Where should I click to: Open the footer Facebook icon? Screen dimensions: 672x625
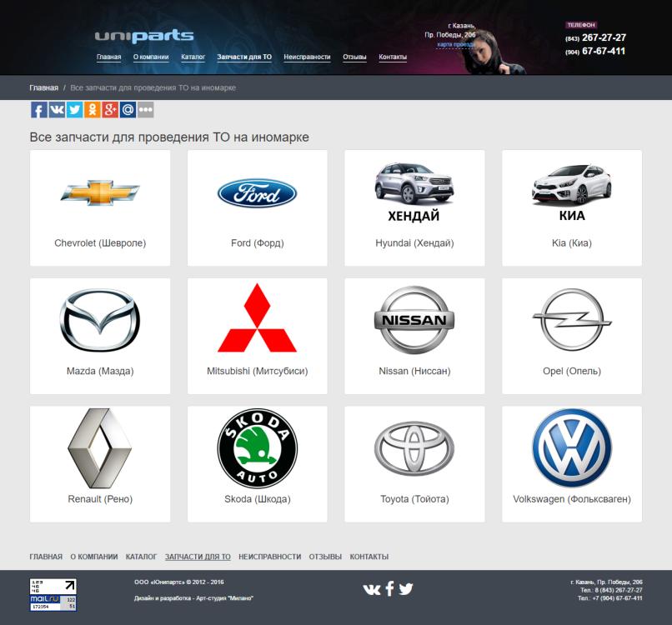(389, 588)
